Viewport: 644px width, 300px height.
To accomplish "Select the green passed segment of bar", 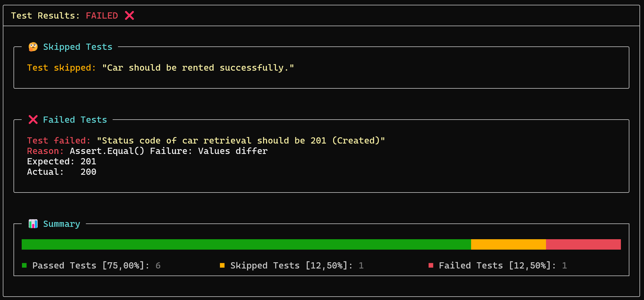I will [x=246, y=244].
